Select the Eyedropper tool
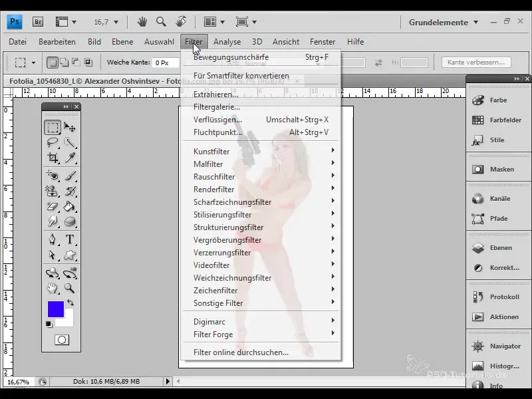This screenshot has height=399, width=532. click(70, 158)
